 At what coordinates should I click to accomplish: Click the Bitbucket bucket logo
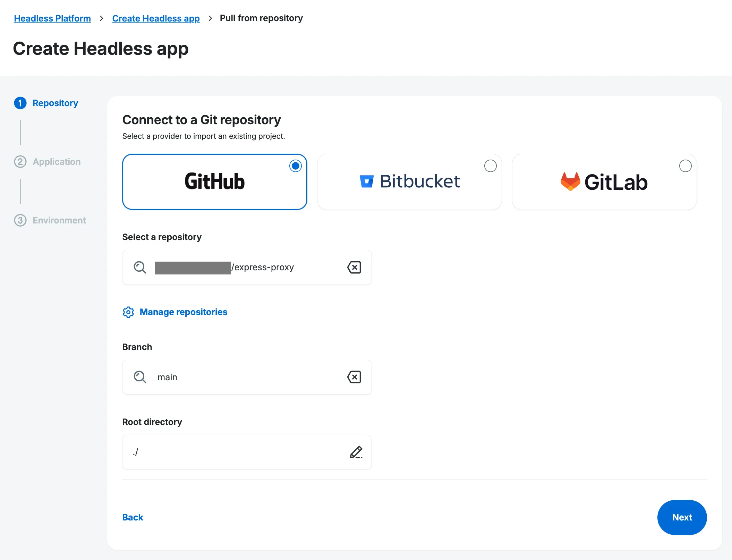[x=367, y=181]
